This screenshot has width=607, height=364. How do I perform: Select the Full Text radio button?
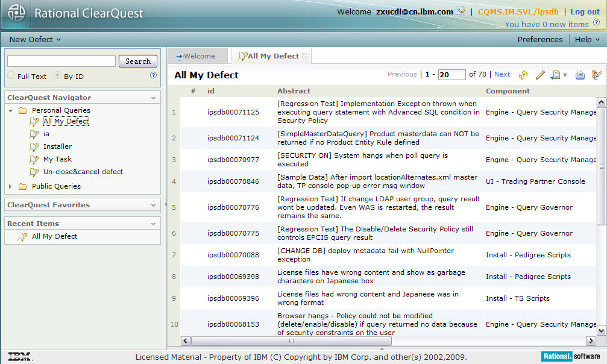pos(11,76)
